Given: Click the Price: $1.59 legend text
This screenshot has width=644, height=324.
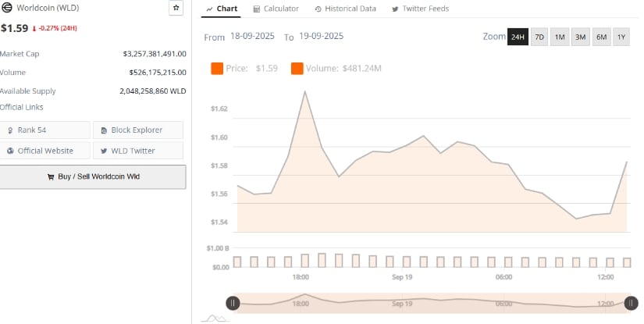Looking at the screenshot, I should 252,69.
